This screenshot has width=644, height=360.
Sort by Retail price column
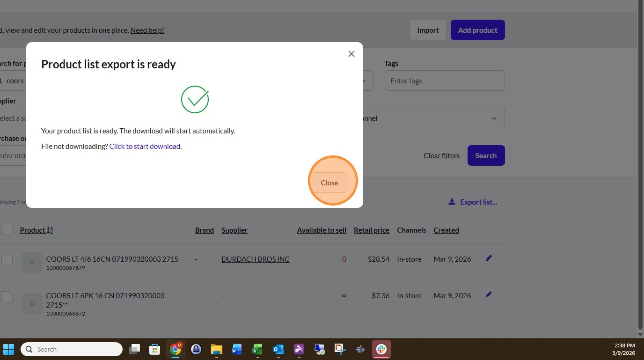pyautogui.click(x=372, y=230)
